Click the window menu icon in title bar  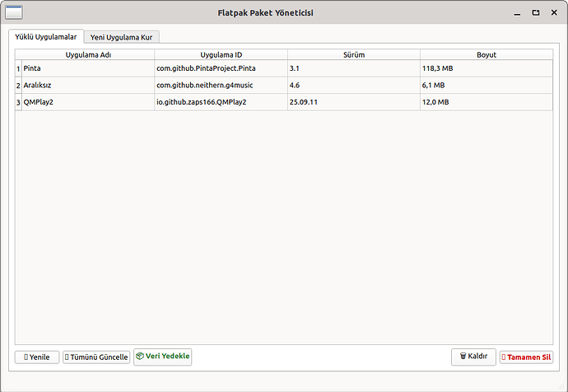click(x=15, y=13)
